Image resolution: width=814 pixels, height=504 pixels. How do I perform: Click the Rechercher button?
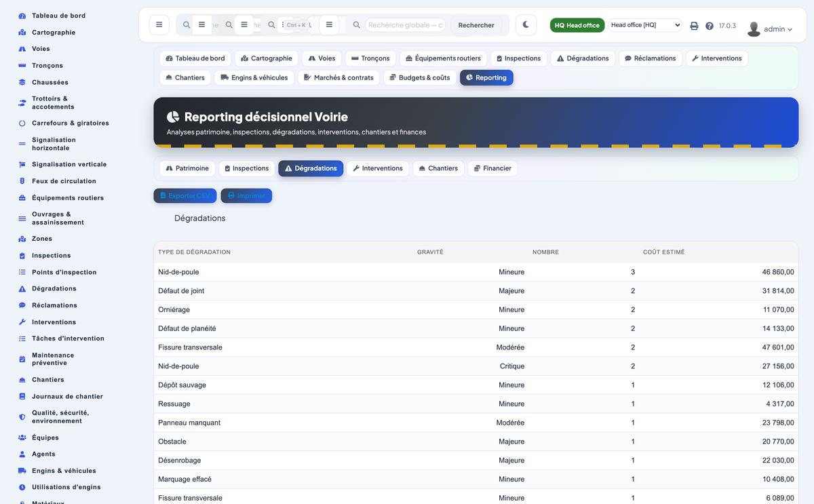pos(476,25)
